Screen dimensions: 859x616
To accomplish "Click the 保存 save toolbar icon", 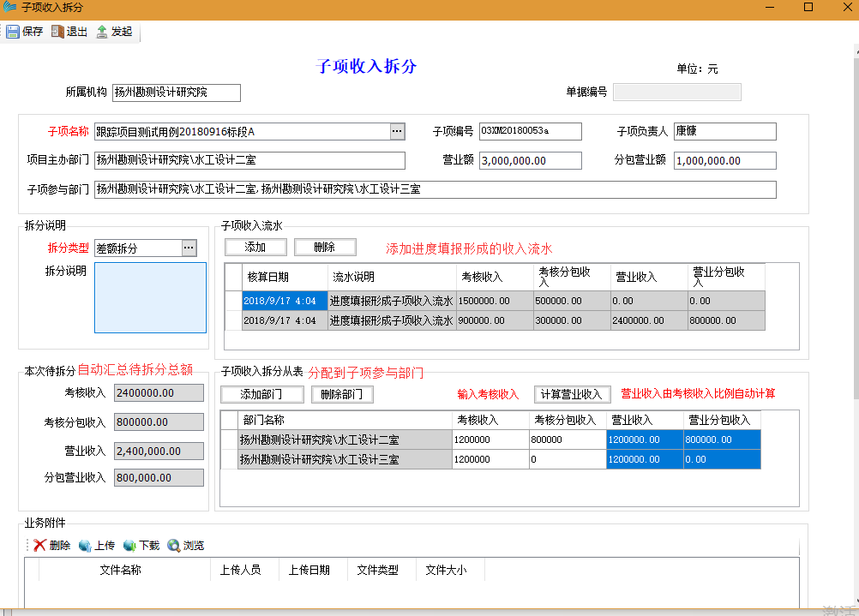I will pos(13,32).
